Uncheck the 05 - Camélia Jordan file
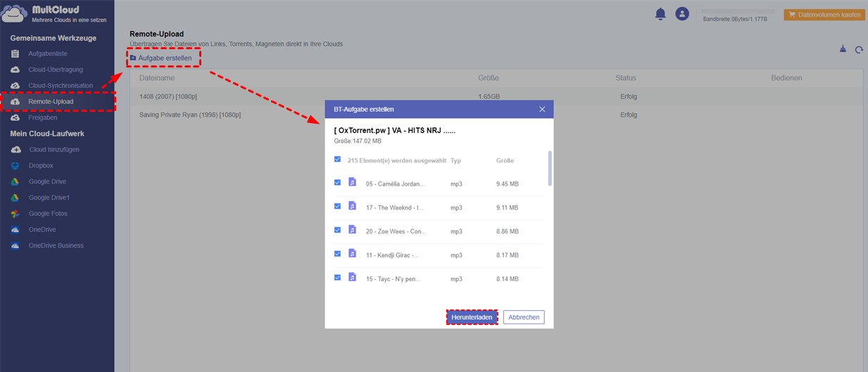Screen dimensions: 868x372 point(337,182)
